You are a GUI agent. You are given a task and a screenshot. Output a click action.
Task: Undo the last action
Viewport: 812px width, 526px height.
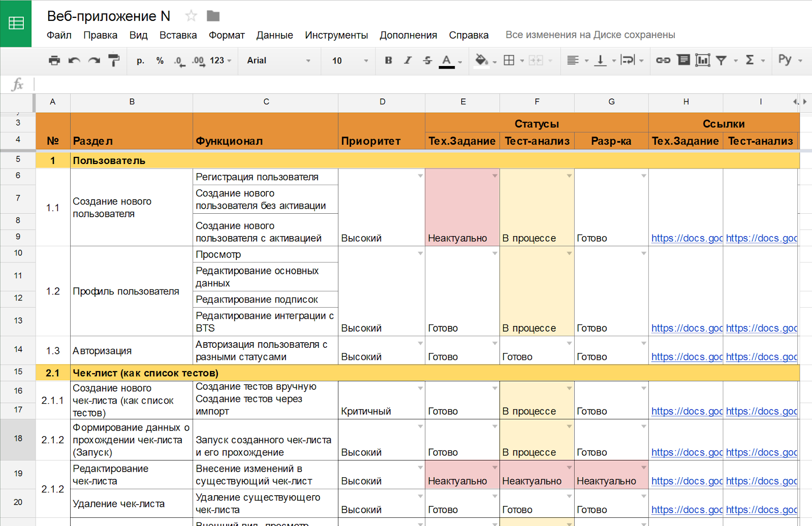click(74, 60)
